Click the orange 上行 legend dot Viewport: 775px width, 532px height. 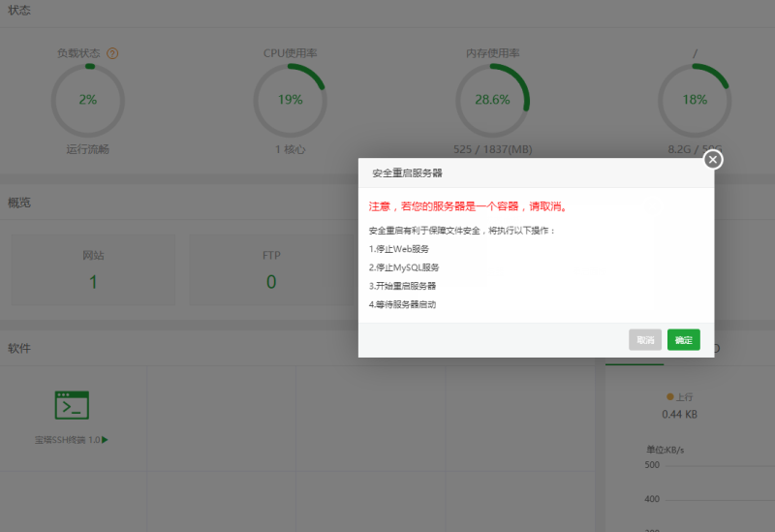[x=668, y=397]
